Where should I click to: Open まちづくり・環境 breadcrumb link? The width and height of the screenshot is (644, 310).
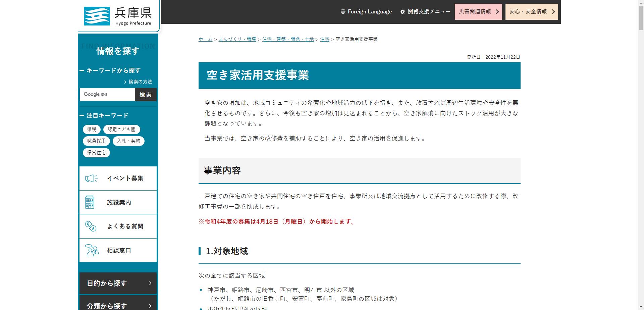tap(237, 39)
